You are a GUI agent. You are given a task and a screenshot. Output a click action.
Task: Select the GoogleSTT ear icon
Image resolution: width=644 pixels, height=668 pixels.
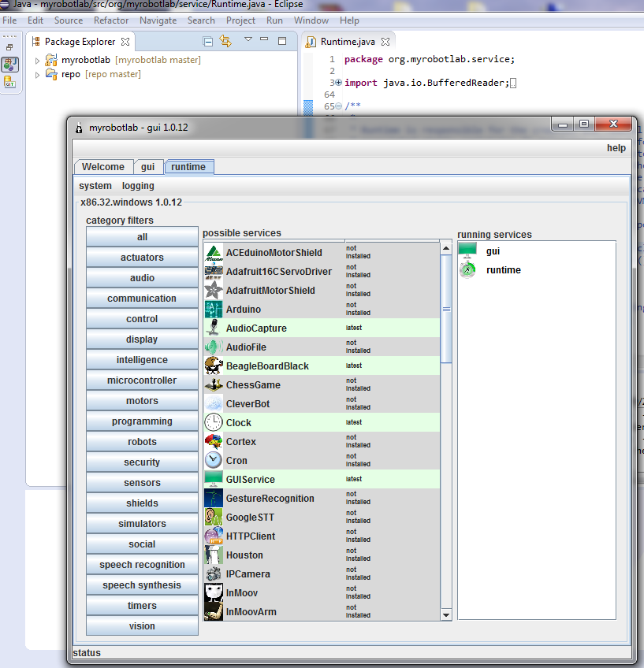tap(214, 518)
